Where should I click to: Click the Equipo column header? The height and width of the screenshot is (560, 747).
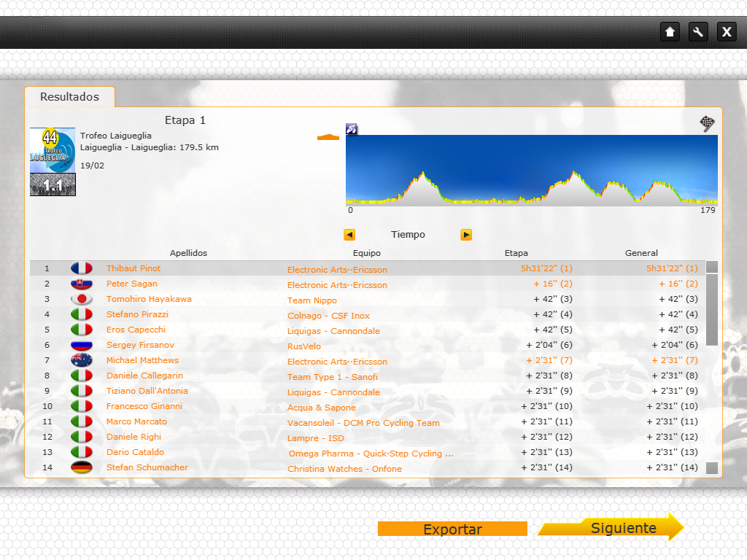(367, 253)
